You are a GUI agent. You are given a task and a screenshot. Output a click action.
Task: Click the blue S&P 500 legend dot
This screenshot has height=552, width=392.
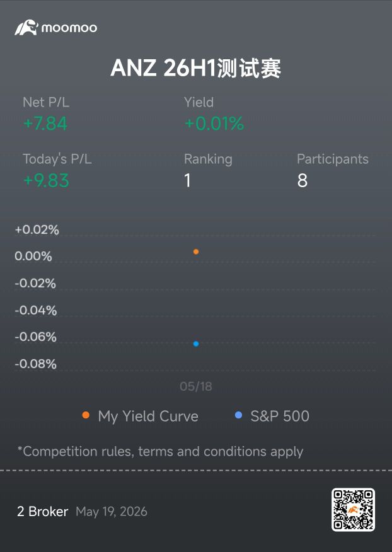[238, 415]
